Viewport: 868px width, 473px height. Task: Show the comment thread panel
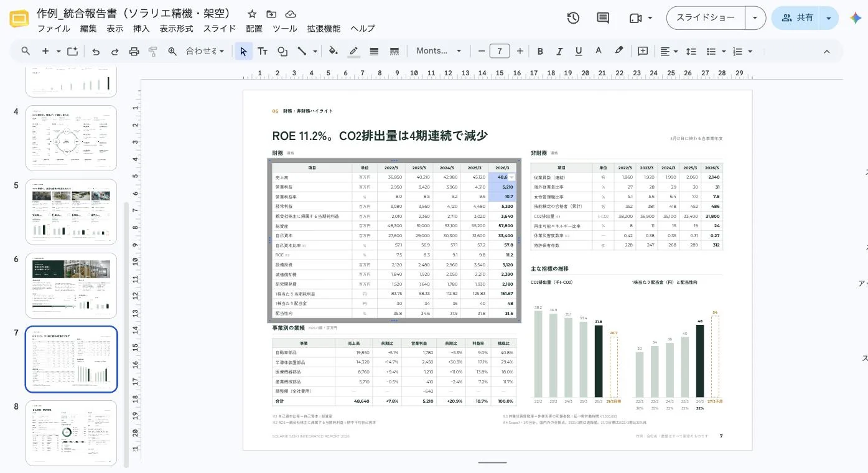pyautogui.click(x=603, y=18)
